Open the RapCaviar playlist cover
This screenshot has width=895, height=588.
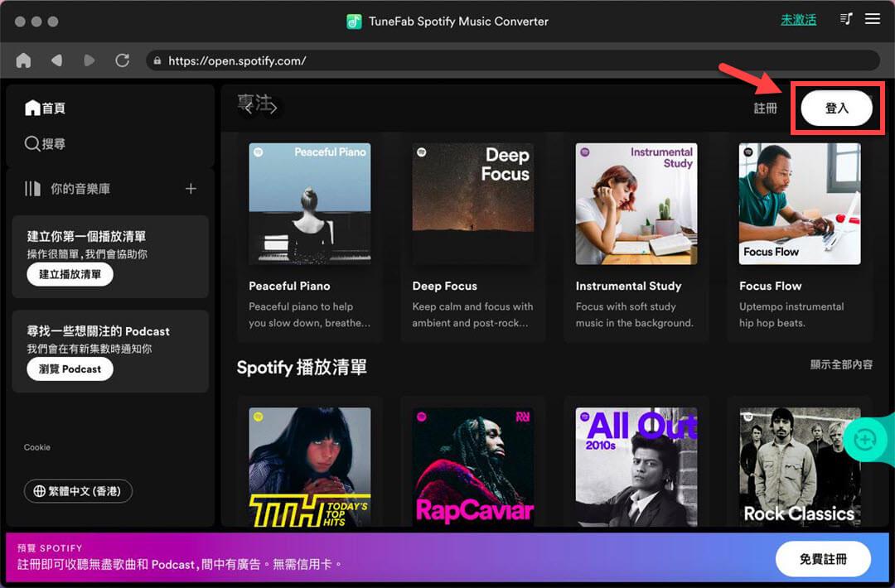pyautogui.click(x=473, y=466)
